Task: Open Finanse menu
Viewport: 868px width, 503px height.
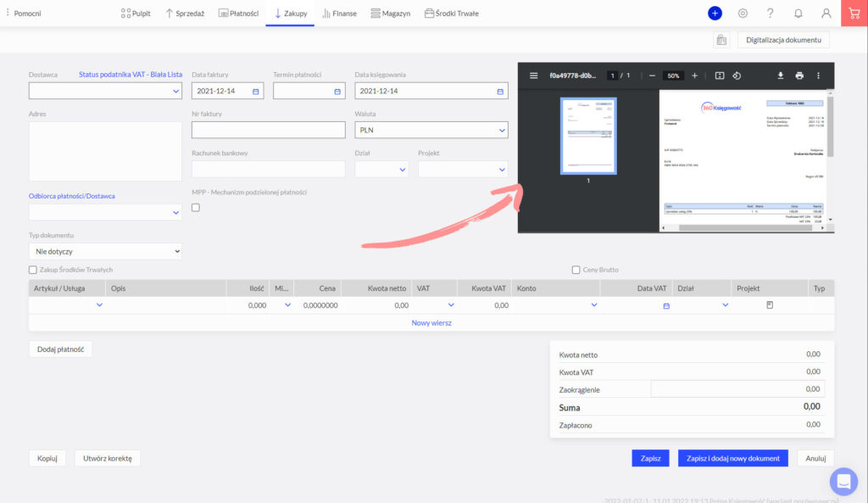Action: click(339, 14)
